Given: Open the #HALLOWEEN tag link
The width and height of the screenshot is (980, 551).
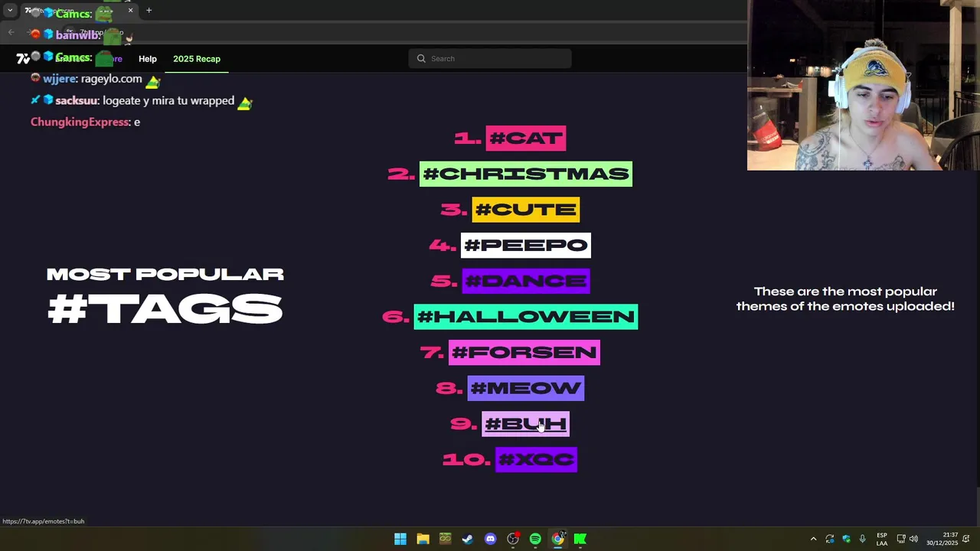Looking at the screenshot, I should [526, 317].
